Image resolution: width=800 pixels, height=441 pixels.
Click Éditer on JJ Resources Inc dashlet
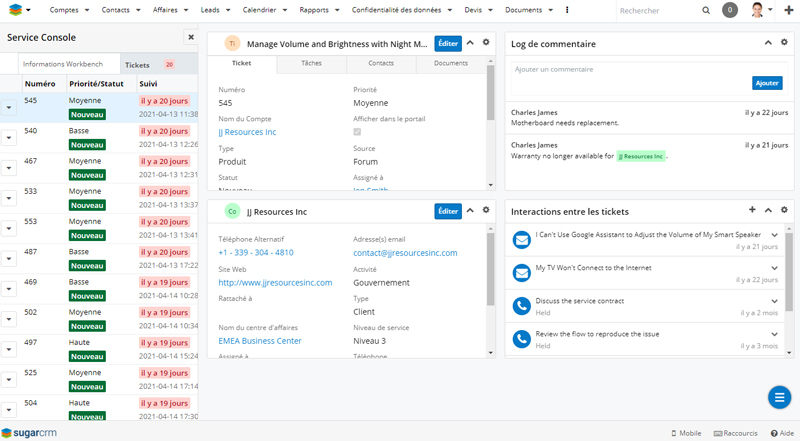pyautogui.click(x=448, y=211)
